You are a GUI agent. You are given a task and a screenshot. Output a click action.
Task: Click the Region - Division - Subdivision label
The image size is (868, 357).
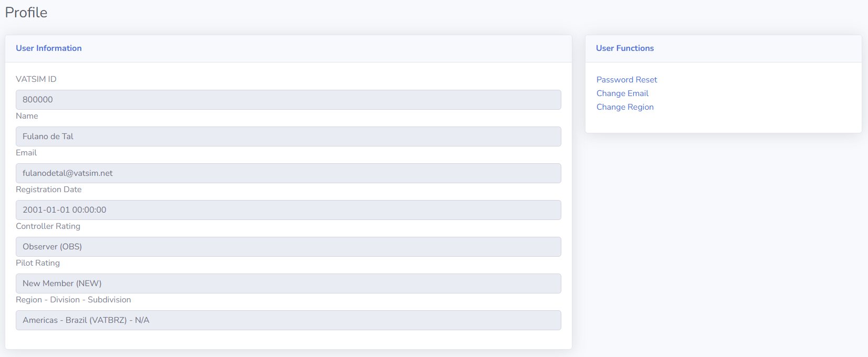(74, 300)
